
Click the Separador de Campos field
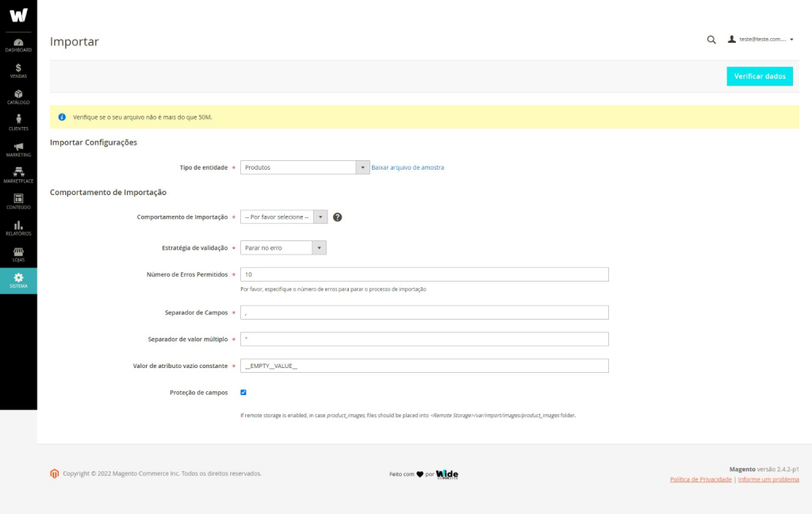pyautogui.click(x=424, y=313)
